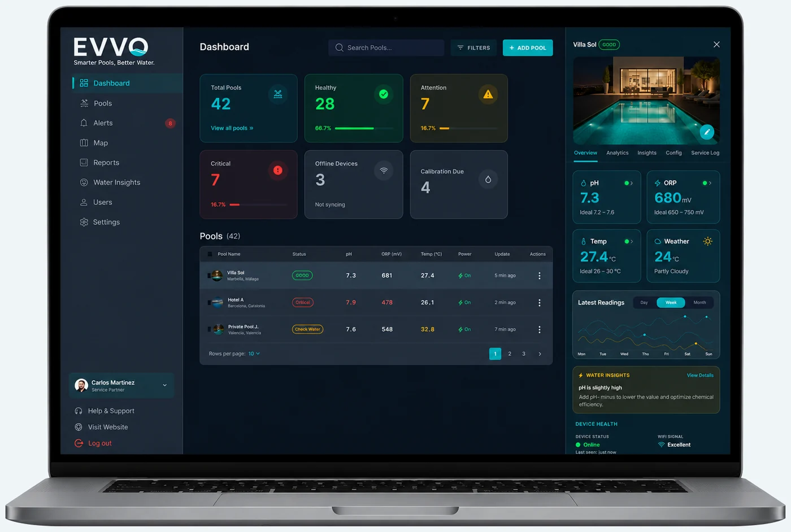Open the Map sidebar icon
Image resolution: width=791 pixels, height=532 pixels.
[x=84, y=143]
